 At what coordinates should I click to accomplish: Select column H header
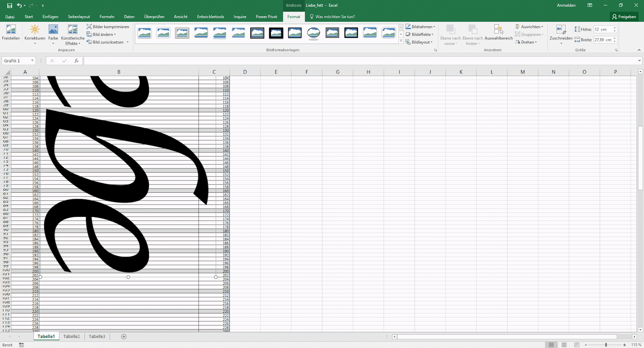click(368, 72)
